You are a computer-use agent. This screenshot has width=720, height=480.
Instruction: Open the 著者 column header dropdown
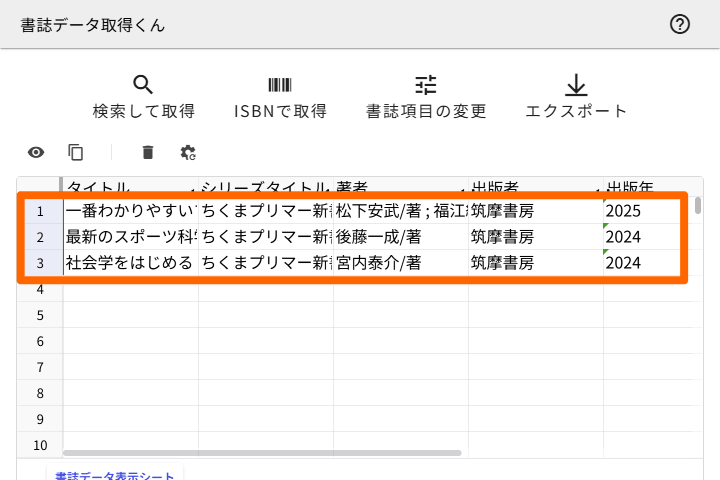click(x=462, y=188)
